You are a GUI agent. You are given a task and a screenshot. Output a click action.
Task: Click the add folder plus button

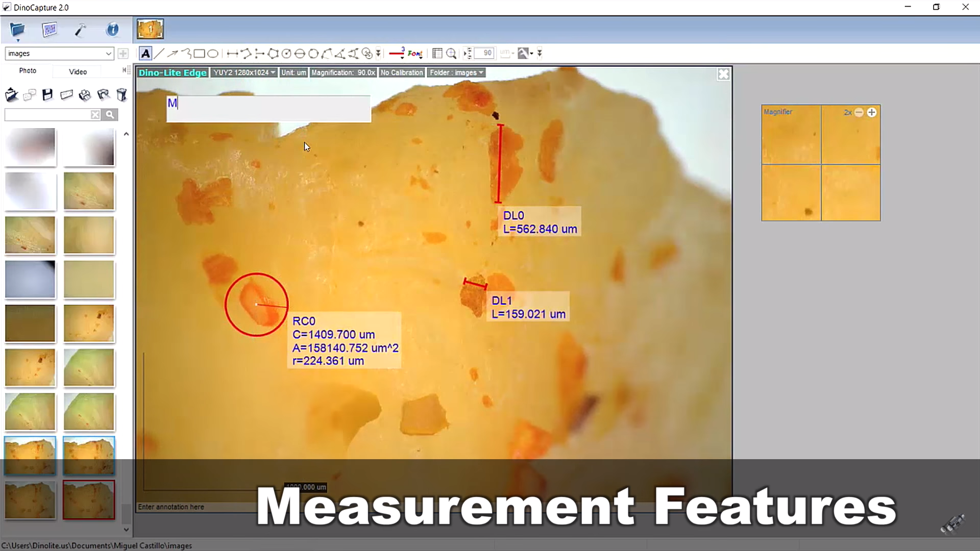tap(123, 54)
